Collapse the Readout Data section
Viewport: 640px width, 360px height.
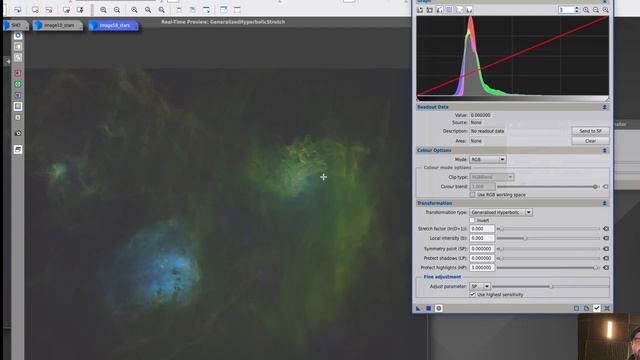(604, 107)
